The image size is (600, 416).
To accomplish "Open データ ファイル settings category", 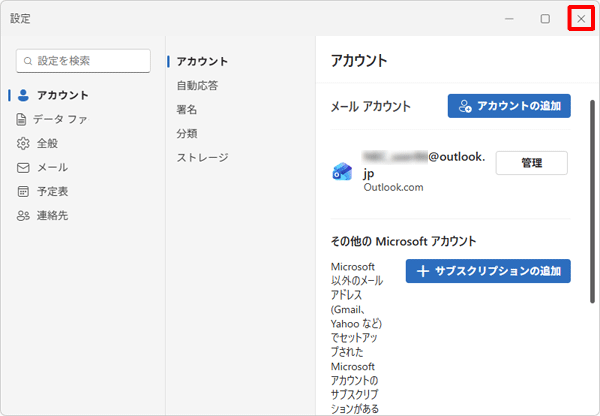I will point(51,119).
